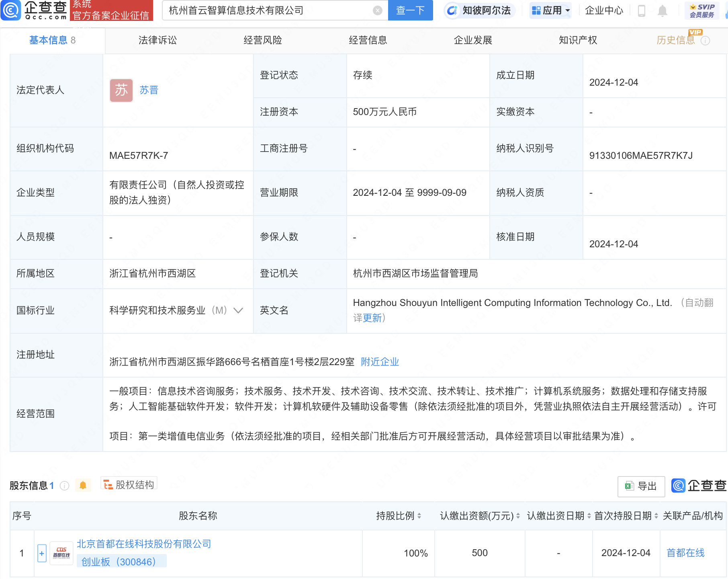Image resolution: width=728 pixels, height=579 pixels.
Task: Clear the search box text
Action: click(377, 10)
